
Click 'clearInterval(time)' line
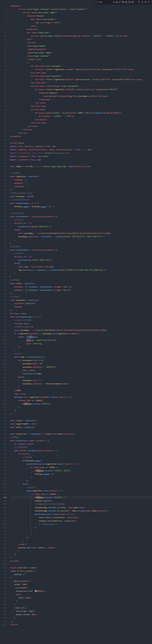32,374
